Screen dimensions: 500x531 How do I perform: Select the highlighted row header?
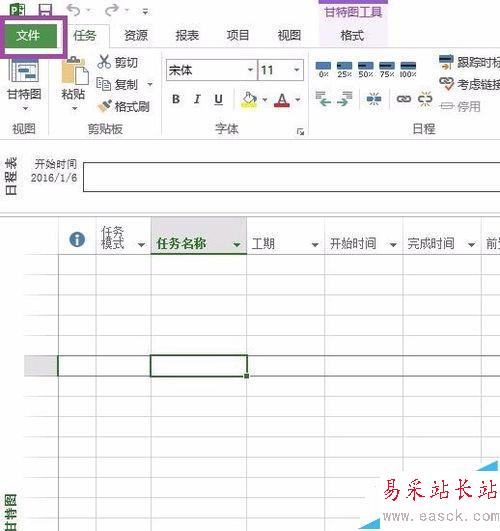(41, 366)
